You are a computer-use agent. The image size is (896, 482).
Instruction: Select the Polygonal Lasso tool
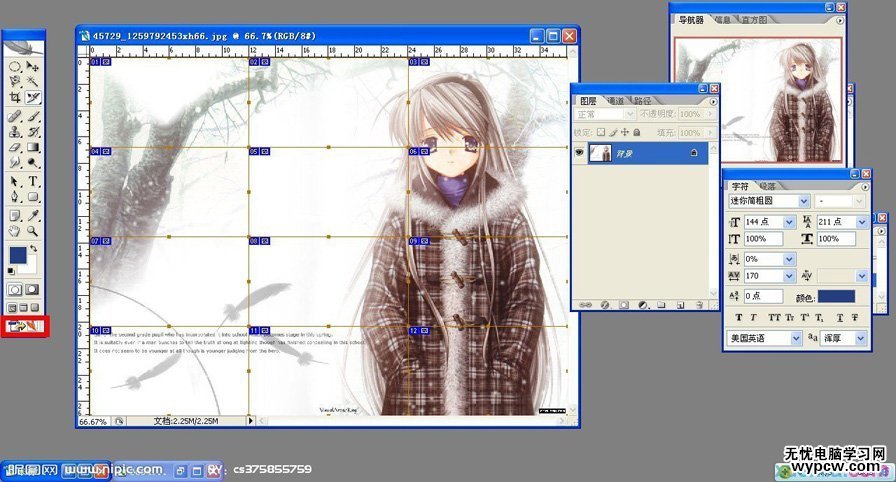pos(15,82)
